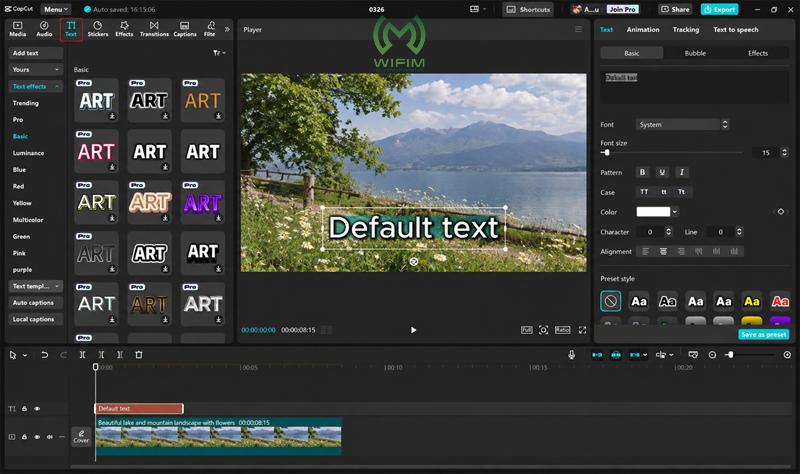This screenshot has width=800, height=474.
Task: Click the Split clip tool
Action: point(82,355)
